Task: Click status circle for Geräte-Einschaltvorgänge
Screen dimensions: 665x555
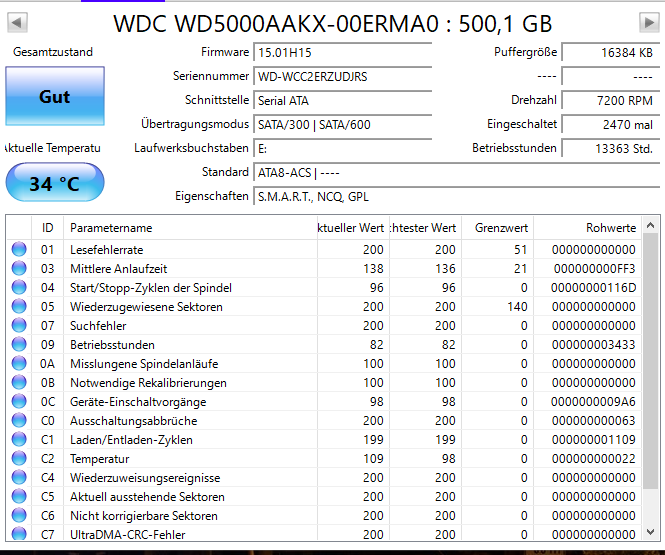Action: point(19,401)
